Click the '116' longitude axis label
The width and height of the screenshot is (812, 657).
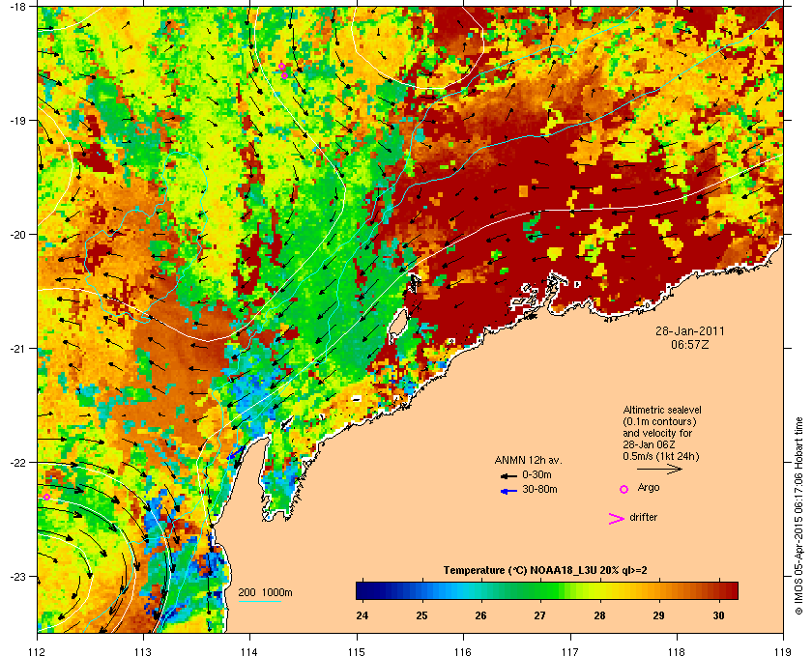(x=463, y=652)
